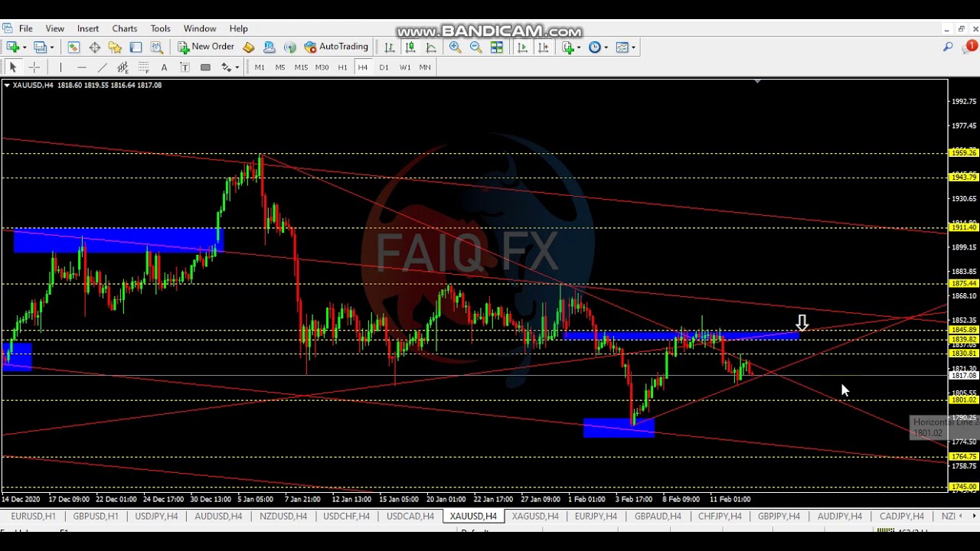Select the Horizontal Line drawing tool
The height and width of the screenshot is (551, 980).
81,67
